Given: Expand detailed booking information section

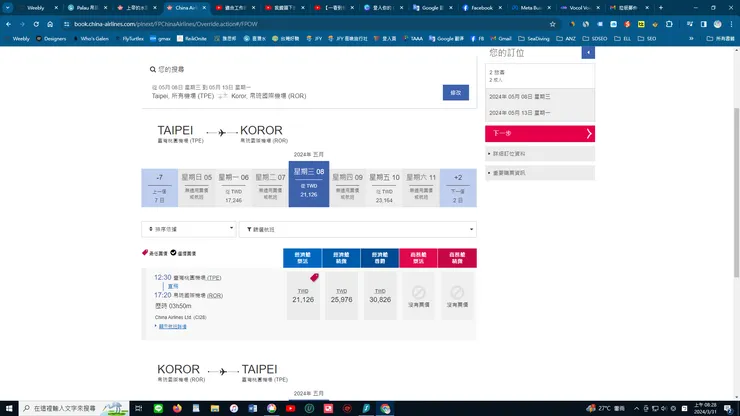Looking at the screenshot, I should point(540,153).
